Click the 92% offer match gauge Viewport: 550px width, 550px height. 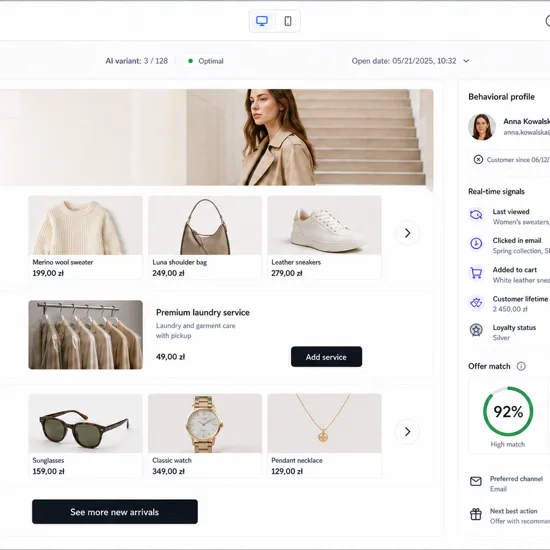tap(508, 411)
